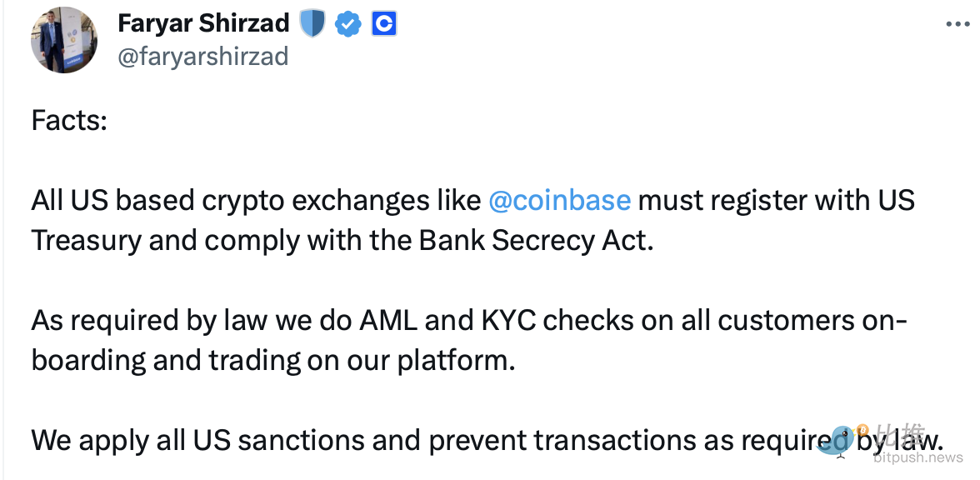The height and width of the screenshot is (480, 980).
Task: Click the Coinbase affiliation badge icon
Action: point(383,24)
